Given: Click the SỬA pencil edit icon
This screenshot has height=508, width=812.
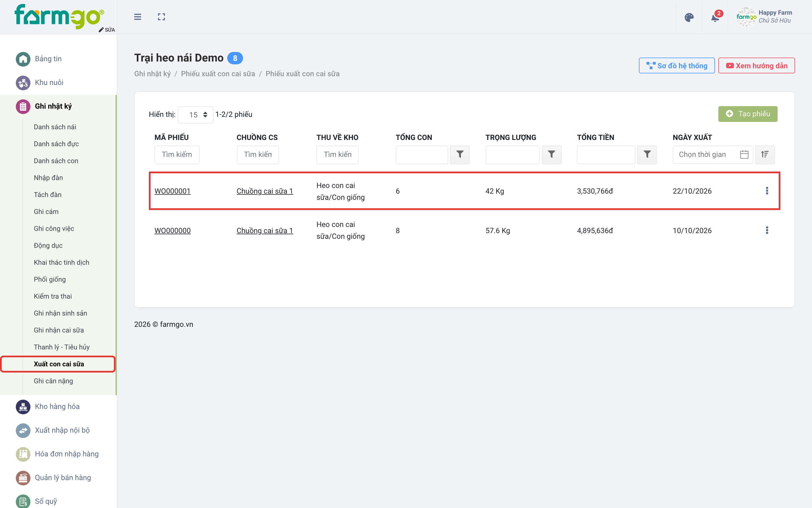Looking at the screenshot, I should coord(107,30).
